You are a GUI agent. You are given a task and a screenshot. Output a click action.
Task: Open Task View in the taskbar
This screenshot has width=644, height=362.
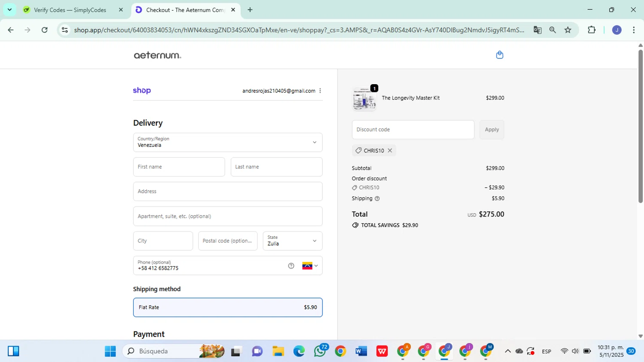236,351
